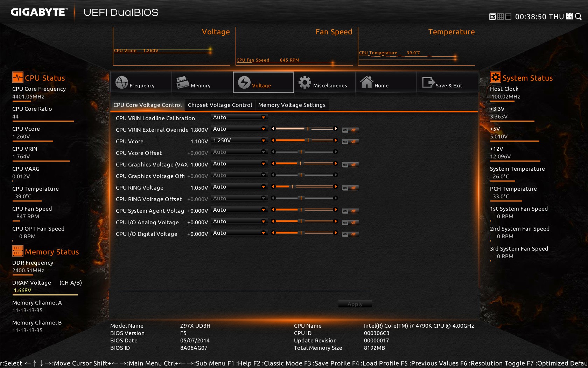Click the CPU I/O Digital Voltage slider
This screenshot has height=368, width=588.
click(304, 233)
